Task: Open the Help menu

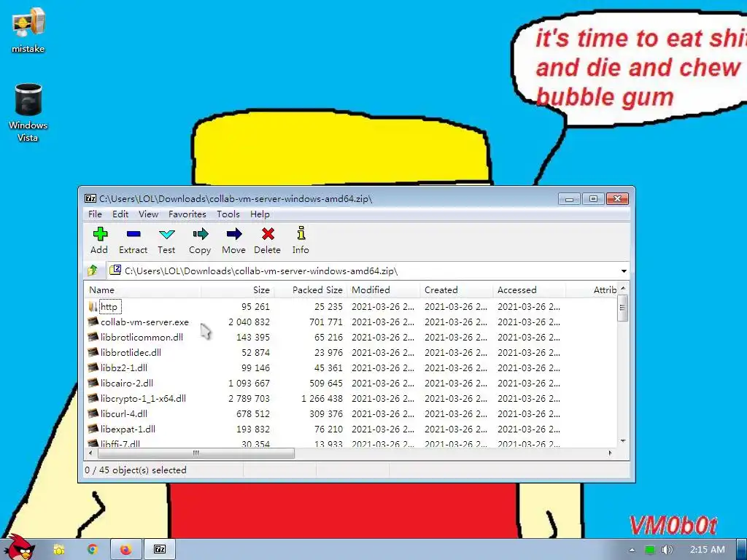Action: coord(260,214)
